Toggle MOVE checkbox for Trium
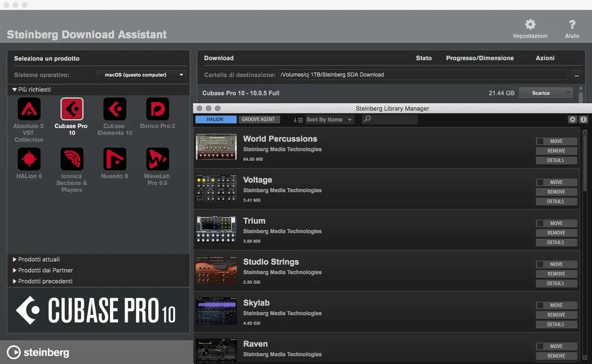The image size is (592, 364). pos(541,223)
